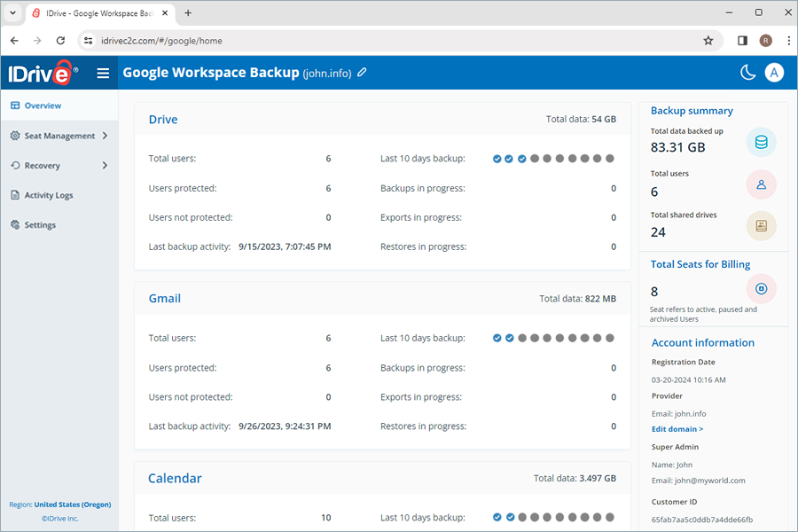
Task: Click the United States (Oregon) region link
Action: [x=73, y=505]
